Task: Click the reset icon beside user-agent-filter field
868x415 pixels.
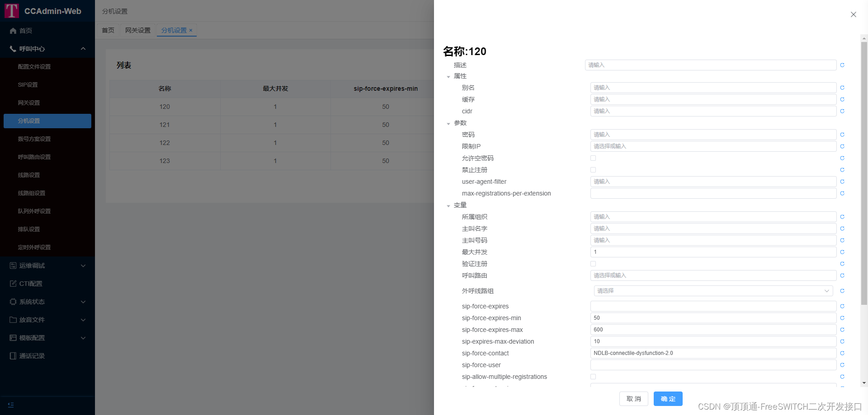Action: click(842, 182)
